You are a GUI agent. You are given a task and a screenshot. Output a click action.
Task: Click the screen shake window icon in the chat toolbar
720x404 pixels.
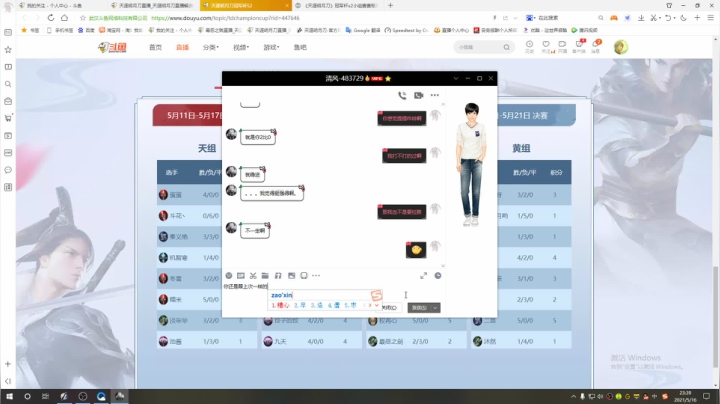304,275
